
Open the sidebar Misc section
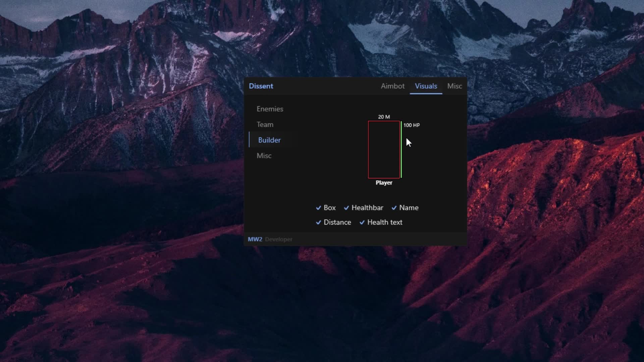click(264, 156)
